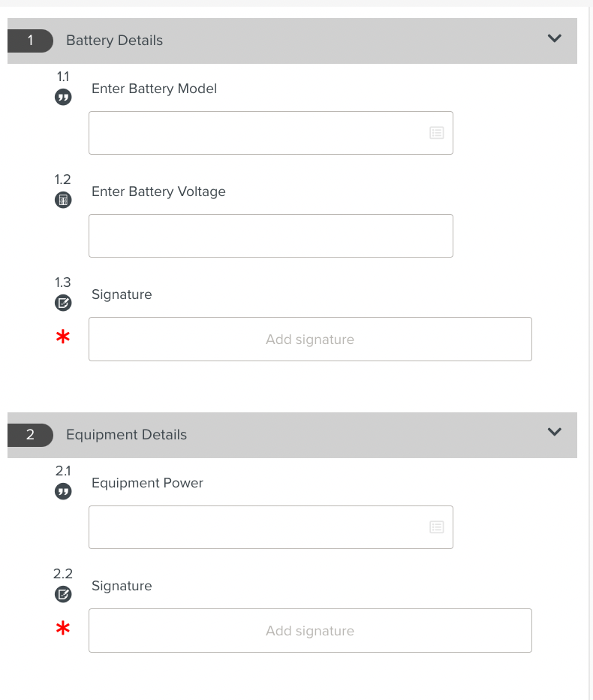
Task: Select the signature pen icon for question 2.2
Action: [63, 593]
